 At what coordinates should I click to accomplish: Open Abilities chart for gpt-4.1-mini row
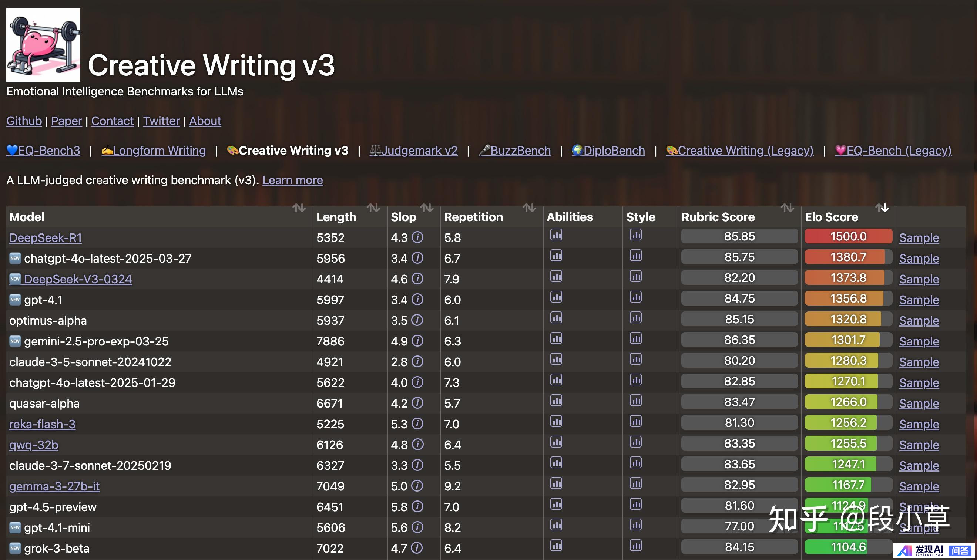[x=556, y=525]
